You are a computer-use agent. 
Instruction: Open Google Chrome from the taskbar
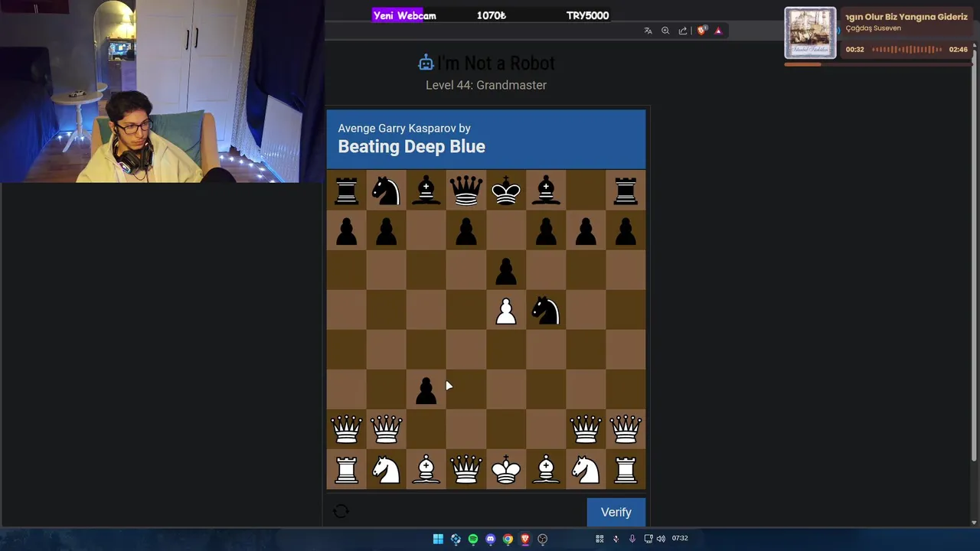pos(508,539)
